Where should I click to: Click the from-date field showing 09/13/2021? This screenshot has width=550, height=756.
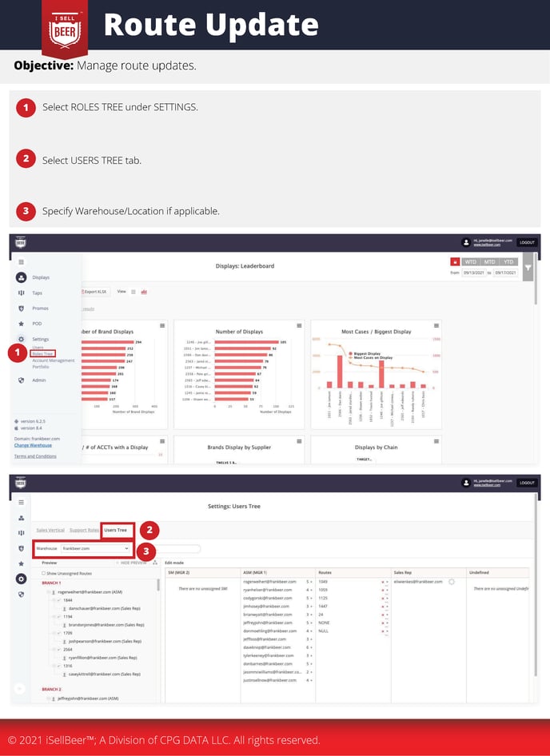472,273
